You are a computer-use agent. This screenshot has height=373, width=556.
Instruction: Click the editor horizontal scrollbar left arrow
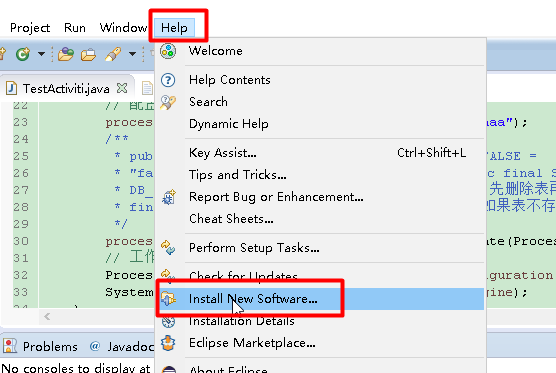(47, 317)
